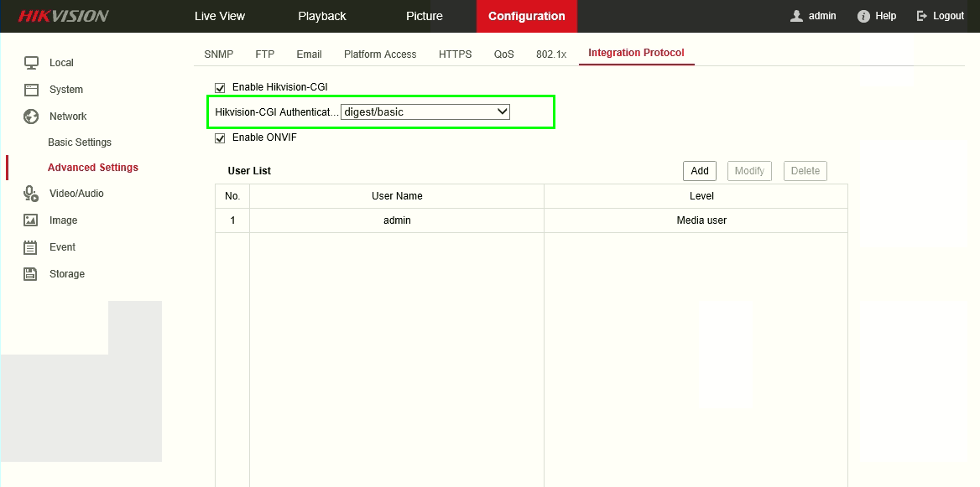Switch to the Platform Access tab
The image size is (980, 487).
(380, 54)
